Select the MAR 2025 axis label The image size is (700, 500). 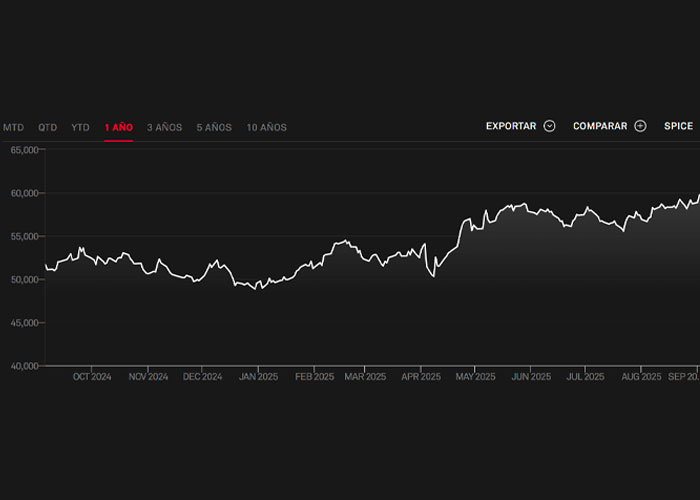coord(365,377)
